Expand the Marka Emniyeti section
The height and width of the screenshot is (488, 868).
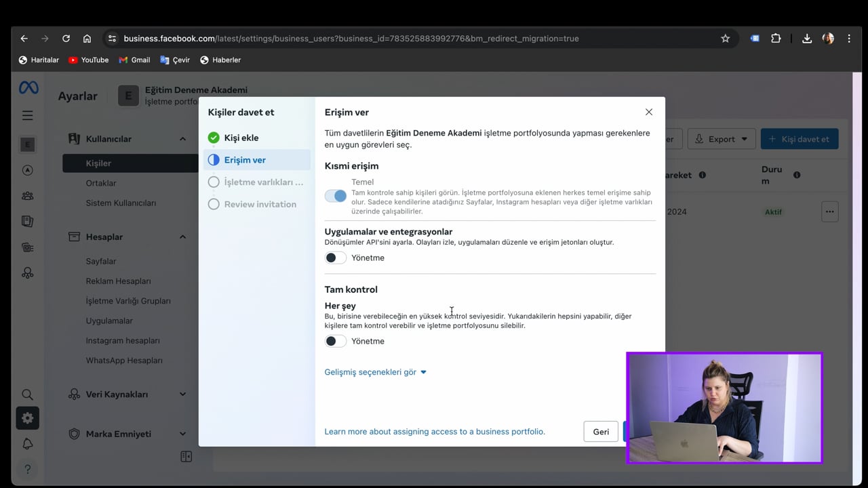tap(182, 434)
